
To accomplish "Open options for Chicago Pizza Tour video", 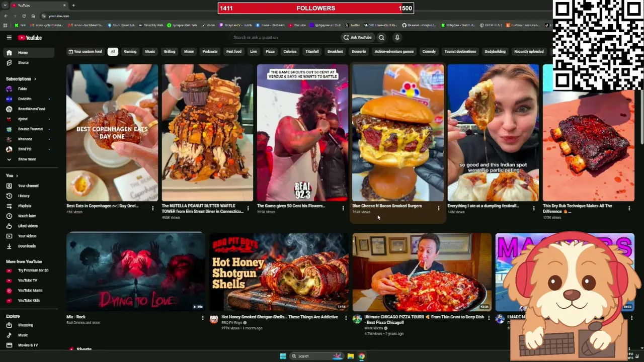I will point(489,318).
